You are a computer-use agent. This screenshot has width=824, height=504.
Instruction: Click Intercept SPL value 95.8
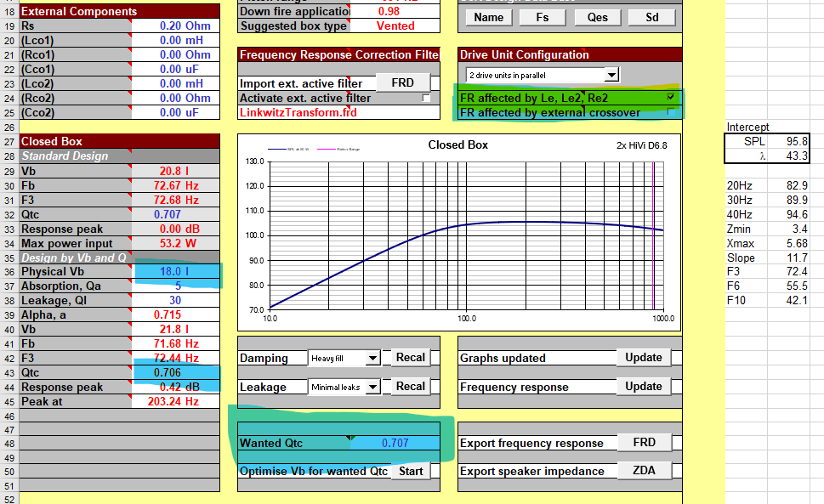coord(787,141)
